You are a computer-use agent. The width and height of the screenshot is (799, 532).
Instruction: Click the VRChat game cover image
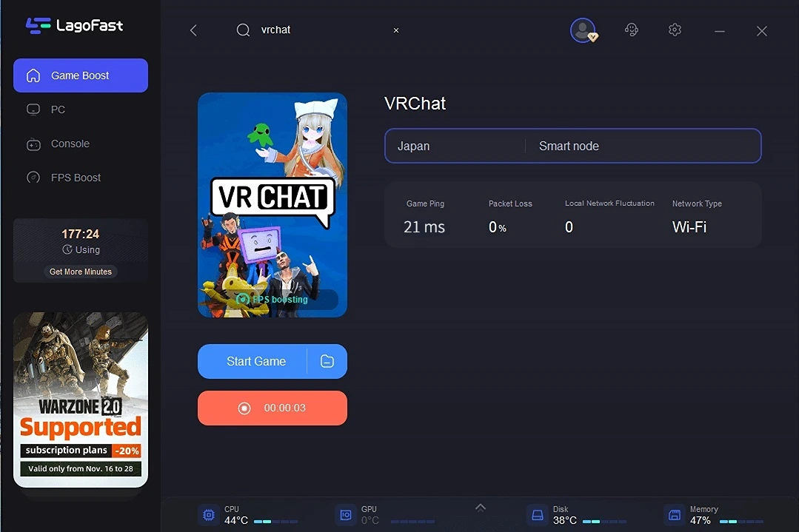(273, 205)
